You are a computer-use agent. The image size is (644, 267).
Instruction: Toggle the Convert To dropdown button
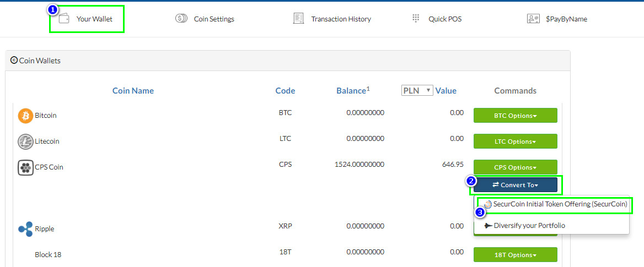tap(516, 185)
